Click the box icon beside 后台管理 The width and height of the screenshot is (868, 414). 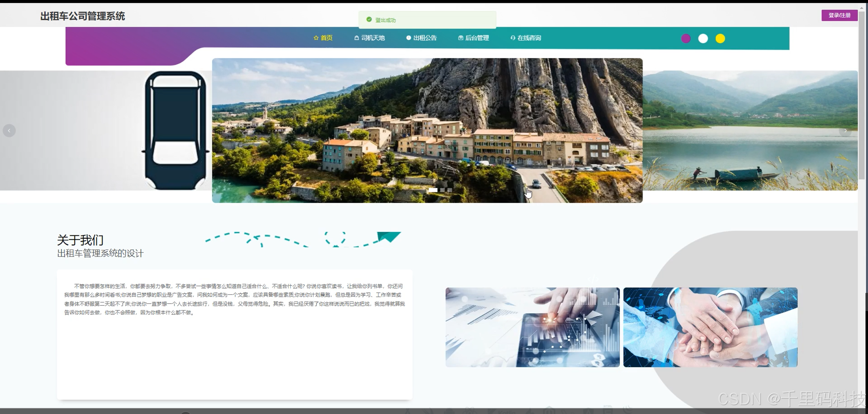[x=460, y=38]
